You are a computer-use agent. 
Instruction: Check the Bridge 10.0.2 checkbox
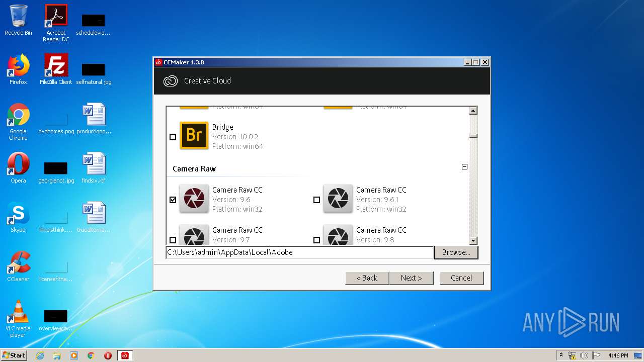(x=173, y=137)
